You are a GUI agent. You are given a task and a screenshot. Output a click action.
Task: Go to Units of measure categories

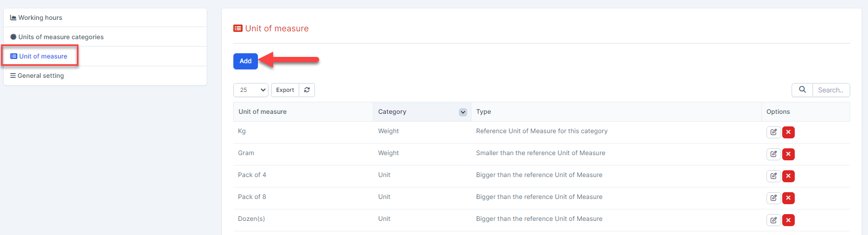(61, 37)
